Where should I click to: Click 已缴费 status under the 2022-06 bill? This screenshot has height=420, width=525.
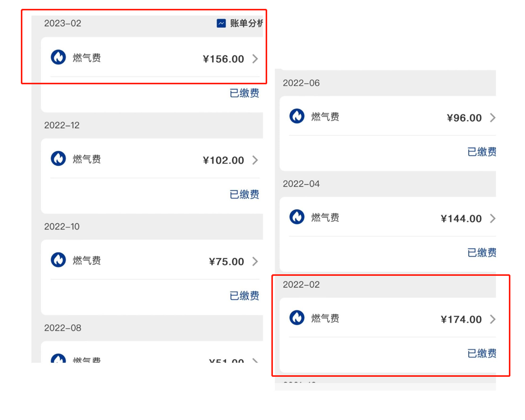pos(482,152)
